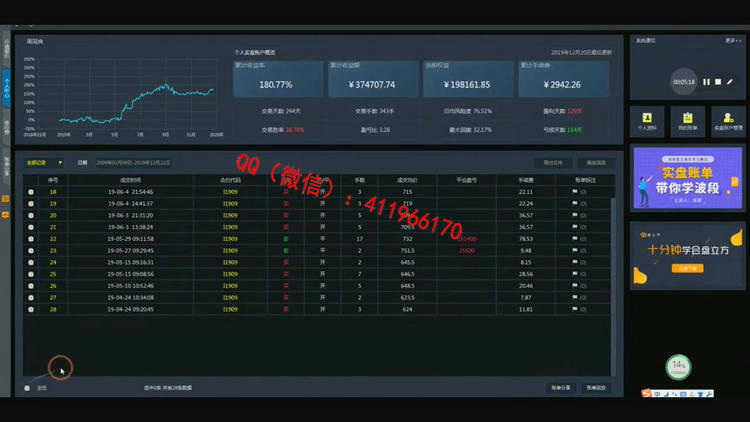Click the 账单分享 button in the bottom bar

pyautogui.click(x=561, y=388)
